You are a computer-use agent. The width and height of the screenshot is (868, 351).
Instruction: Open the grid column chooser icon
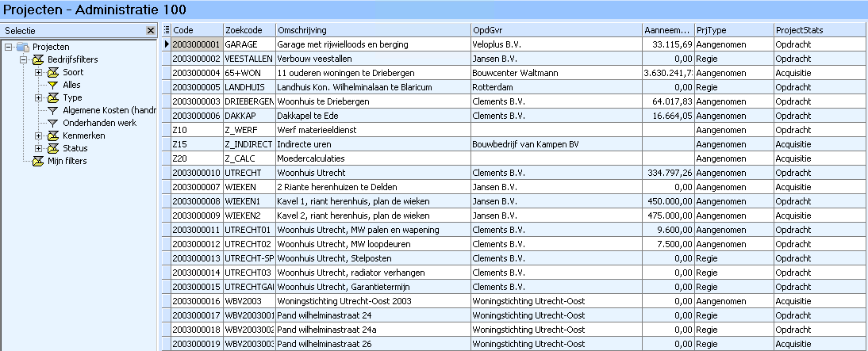(167, 30)
